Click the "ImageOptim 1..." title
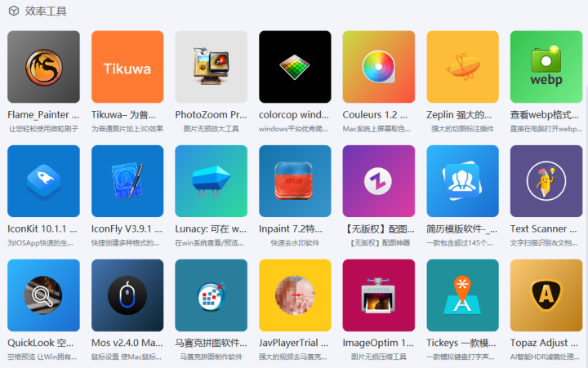This screenshot has width=588, height=368. (378, 343)
